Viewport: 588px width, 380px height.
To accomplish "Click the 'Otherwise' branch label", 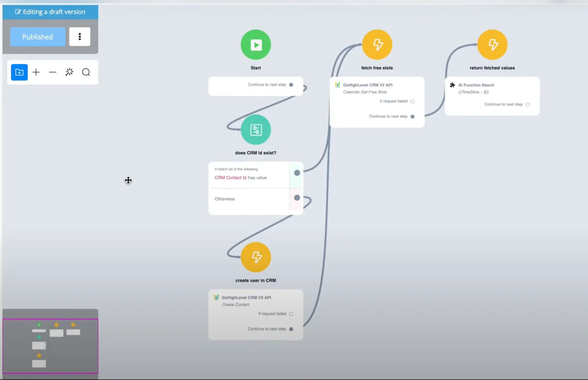I will 225,199.
